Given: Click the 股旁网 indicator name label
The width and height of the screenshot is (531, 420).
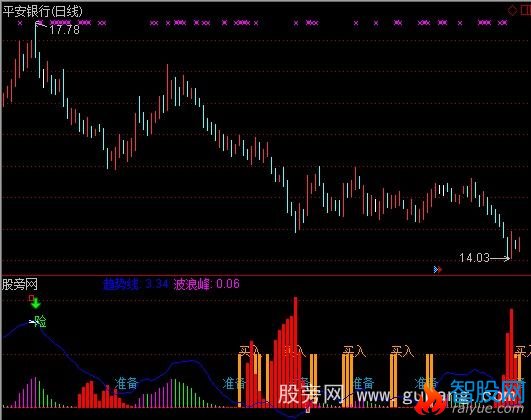Looking at the screenshot, I should [20, 284].
